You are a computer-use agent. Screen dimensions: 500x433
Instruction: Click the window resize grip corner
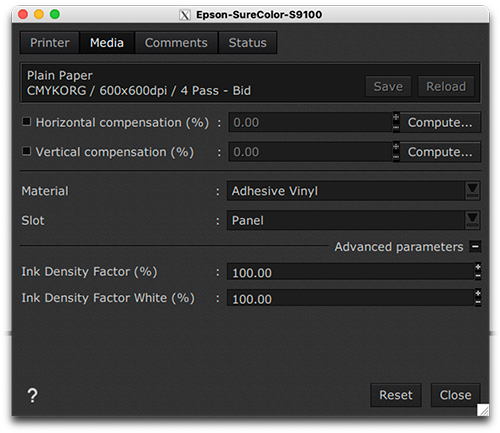(x=483, y=410)
